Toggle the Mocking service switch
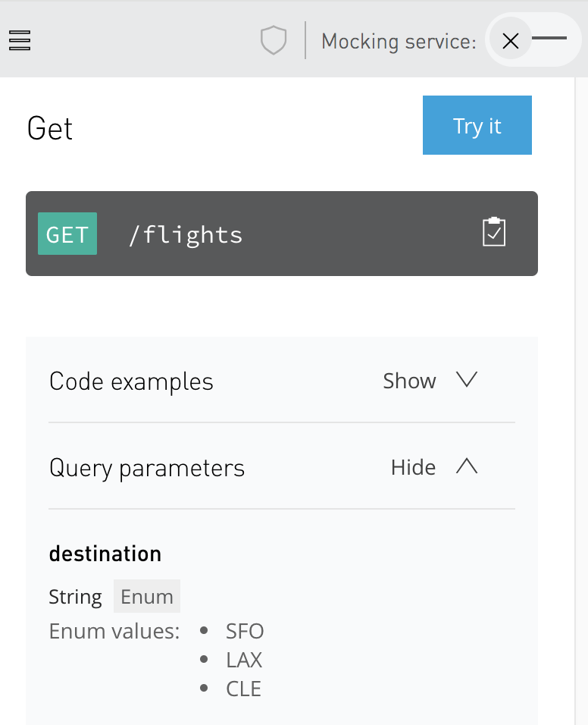 tap(533, 39)
